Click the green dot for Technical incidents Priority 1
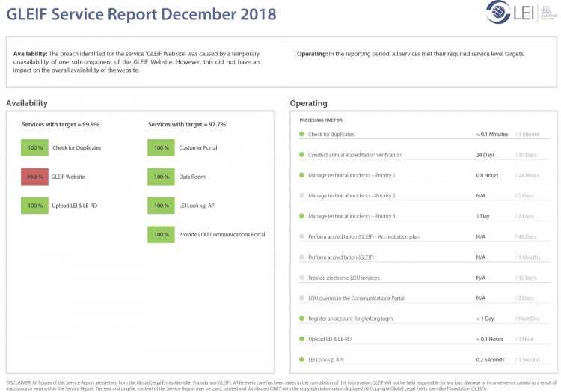Viewport: 561px width, 392px height. click(301, 175)
